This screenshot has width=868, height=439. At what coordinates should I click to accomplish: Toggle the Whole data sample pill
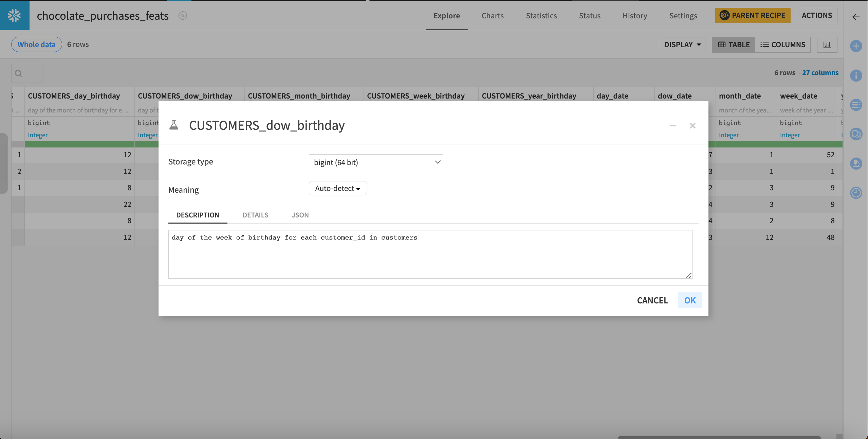36,45
